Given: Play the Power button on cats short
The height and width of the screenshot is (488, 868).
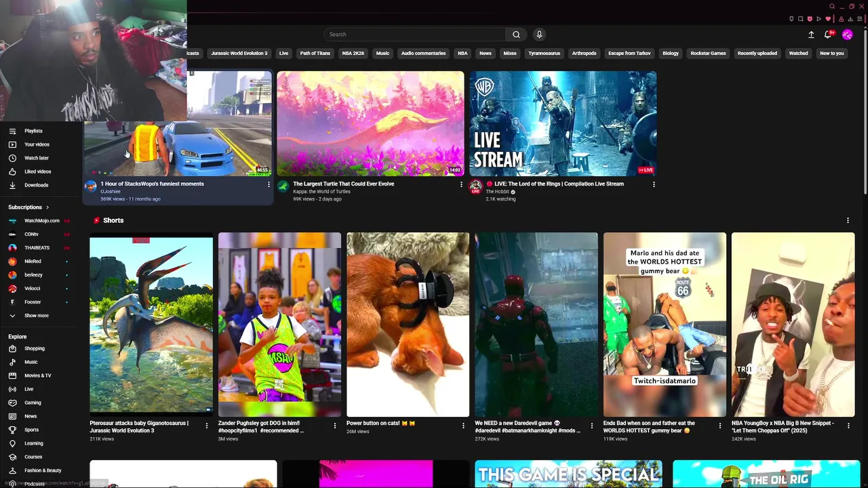Looking at the screenshot, I should (408, 325).
